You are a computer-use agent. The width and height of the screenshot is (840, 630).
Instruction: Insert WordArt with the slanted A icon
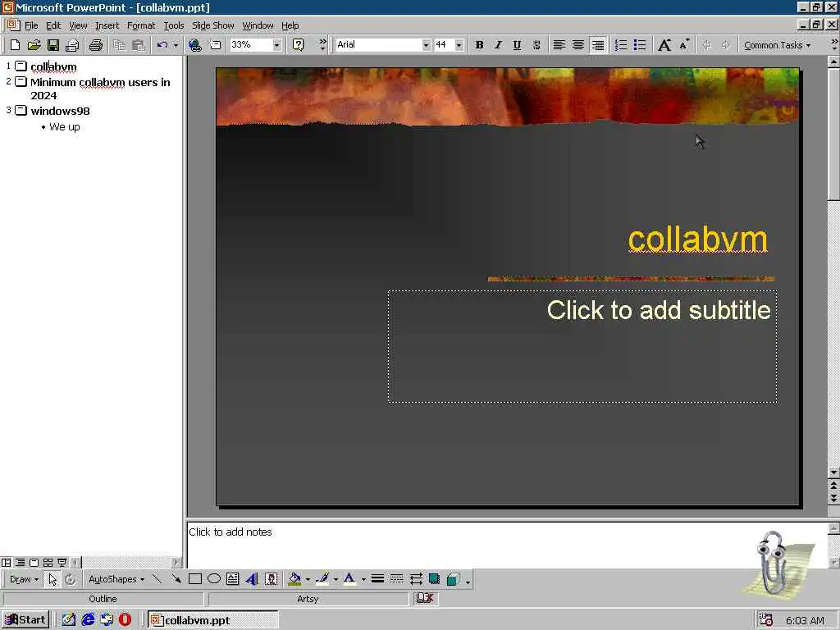(x=252, y=579)
